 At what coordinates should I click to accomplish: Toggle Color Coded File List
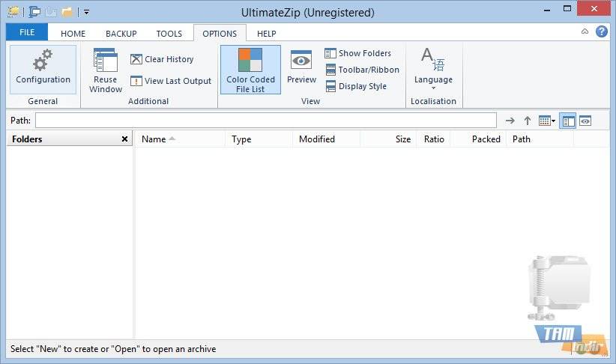tap(250, 70)
